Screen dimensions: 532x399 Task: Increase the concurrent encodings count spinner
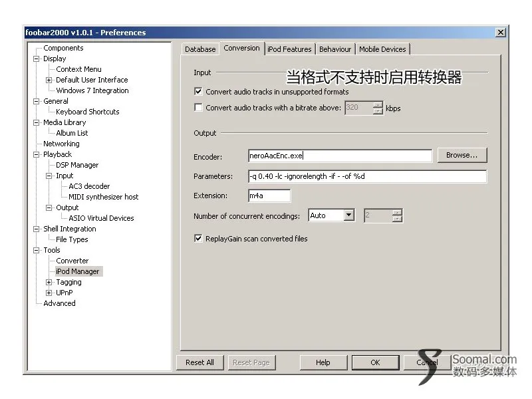(x=397, y=213)
